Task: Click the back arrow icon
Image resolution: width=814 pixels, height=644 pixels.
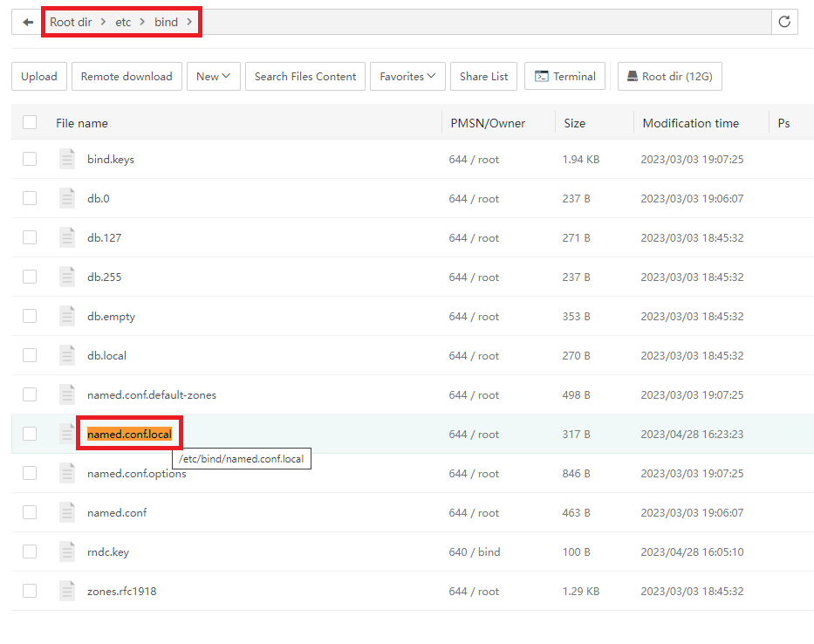Action: (x=28, y=22)
